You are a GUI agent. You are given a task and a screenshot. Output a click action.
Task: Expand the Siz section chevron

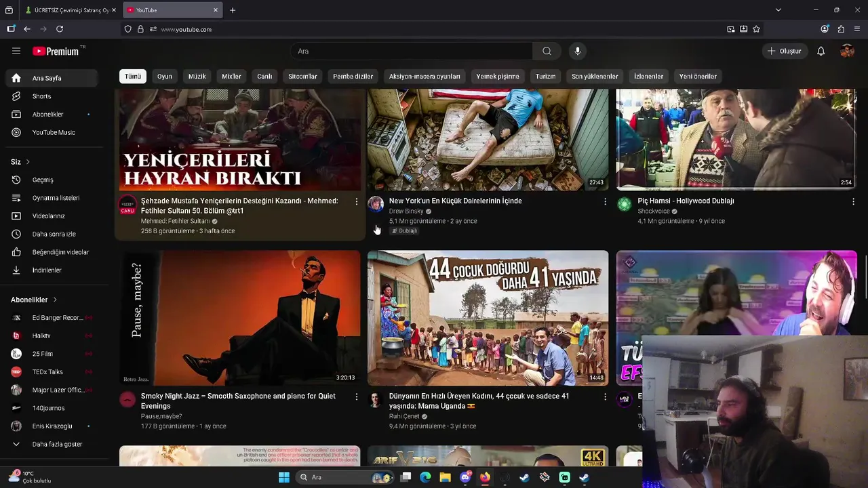click(x=28, y=162)
